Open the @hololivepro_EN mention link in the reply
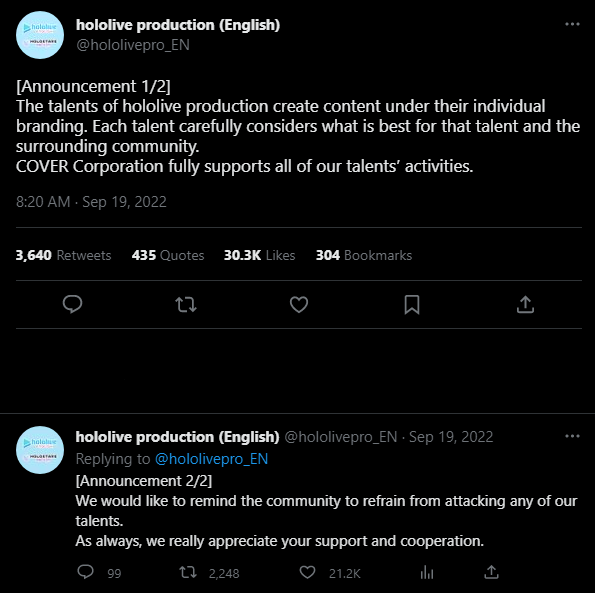Viewport: 595px width, 593px height. [211, 459]
